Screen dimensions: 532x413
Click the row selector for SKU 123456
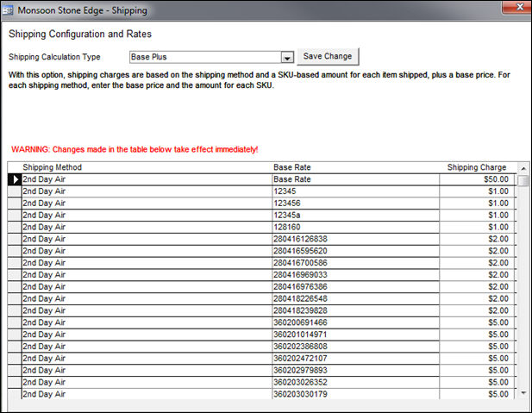tap(14, 203)
